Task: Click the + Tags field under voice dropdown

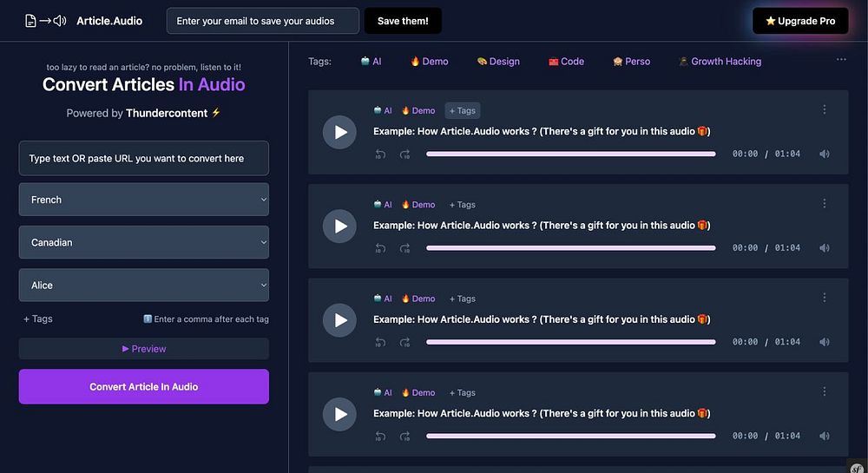Action: point(38,319)
